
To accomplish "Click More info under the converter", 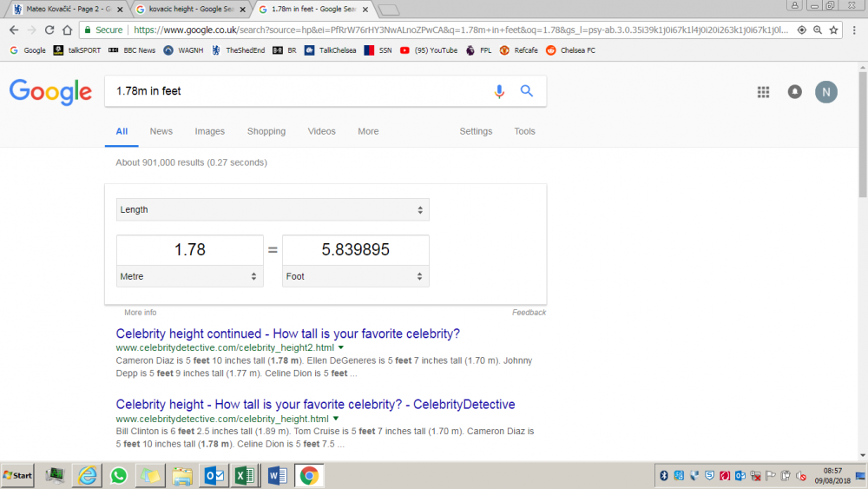I will pyautogui.click(x=140, y=313).
